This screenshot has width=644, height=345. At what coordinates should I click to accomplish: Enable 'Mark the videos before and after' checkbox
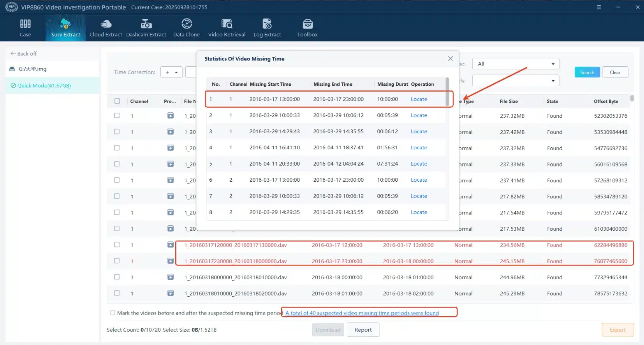click(x=113, y=313)
